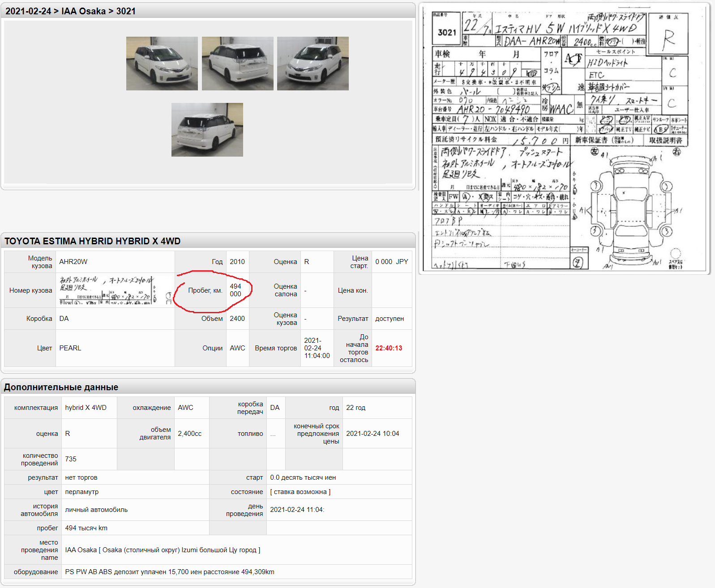
Task: Click the 'оборудование' label
Action: (36, 572)
